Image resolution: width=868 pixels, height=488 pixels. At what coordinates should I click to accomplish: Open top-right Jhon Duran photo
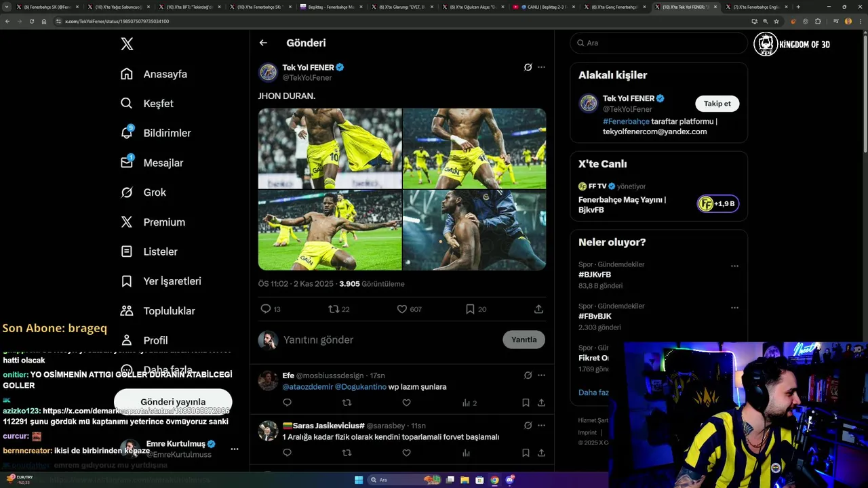(x=475, y=148)
